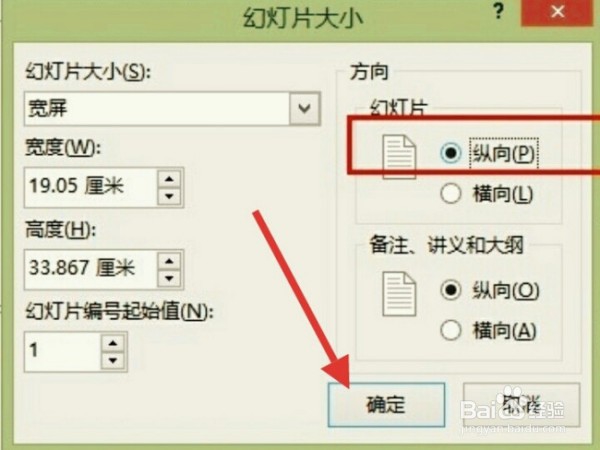The height and width of the screenshot is (450, 600).
Task: Click the slide orientation page icon
Action: [x=399, y=157]
